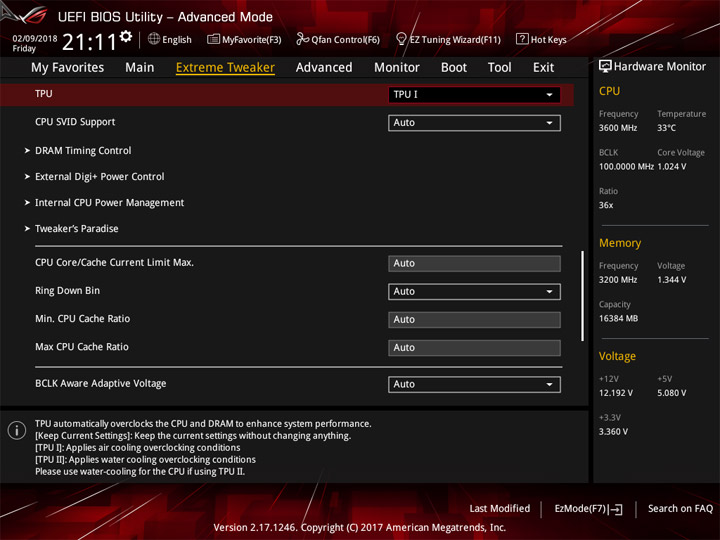Click the BIOS version copyright text

pyautogui.click(x=360, y=527)
